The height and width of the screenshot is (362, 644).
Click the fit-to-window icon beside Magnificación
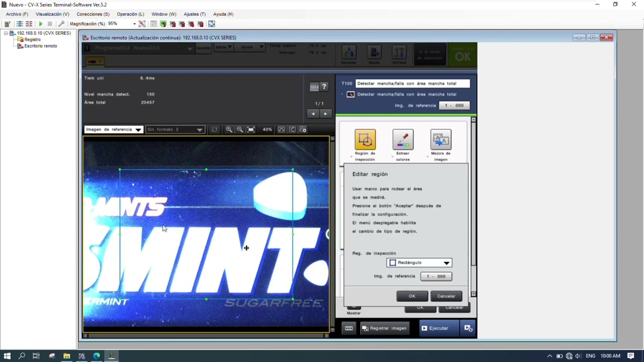pos(142,24)
